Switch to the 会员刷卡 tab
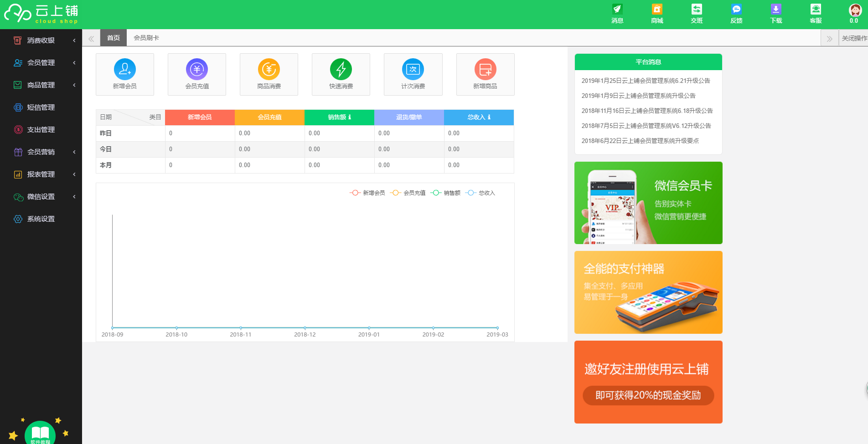Screen dimensions: 868x444 tap(146, 38)
